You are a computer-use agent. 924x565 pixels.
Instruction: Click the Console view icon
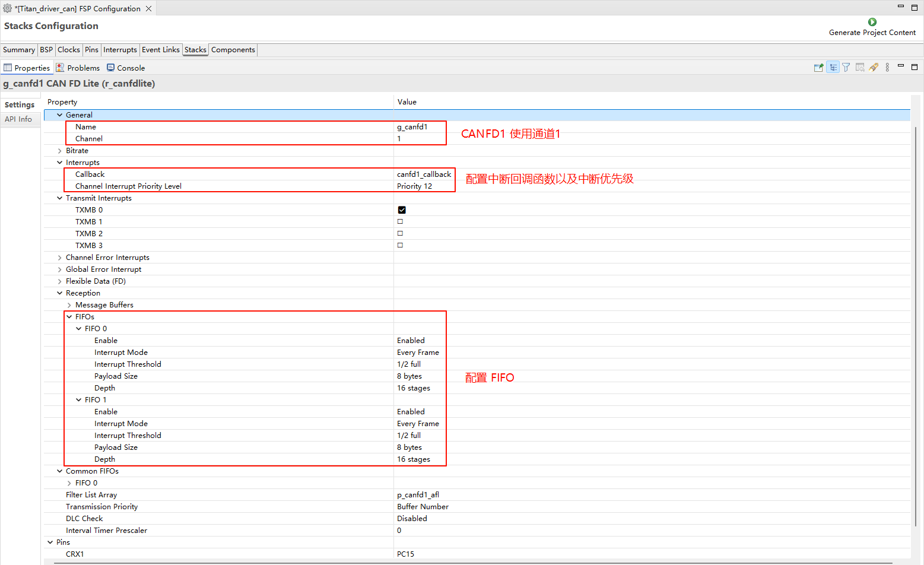tap(110, 68)
